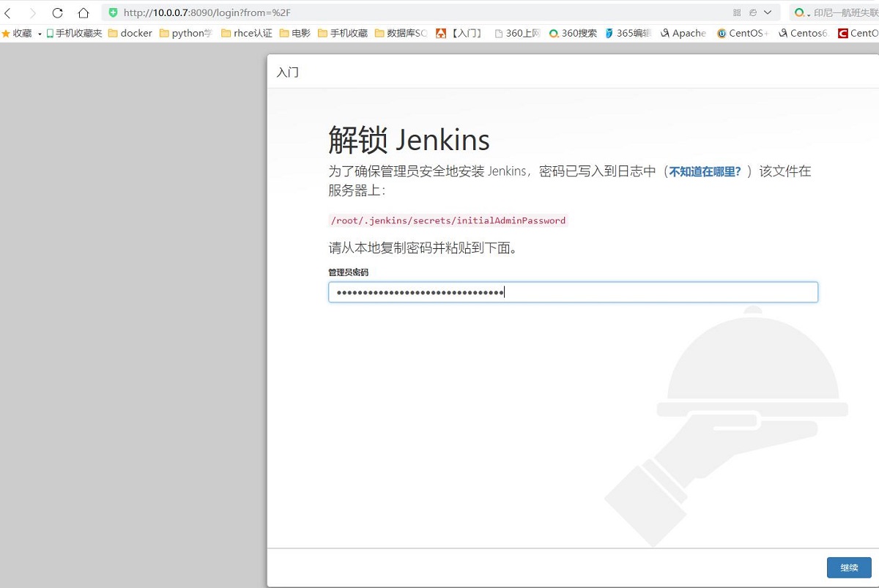Switch browser engine mode via IE icon
Viewport: 879px width, 588px height.
[x=752, y=12]
